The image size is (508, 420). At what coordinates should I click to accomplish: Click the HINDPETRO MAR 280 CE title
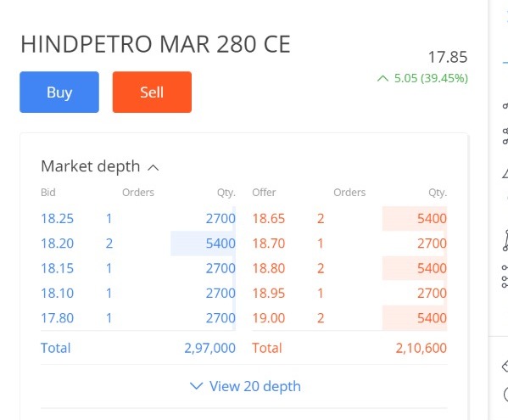pos(155,44)
